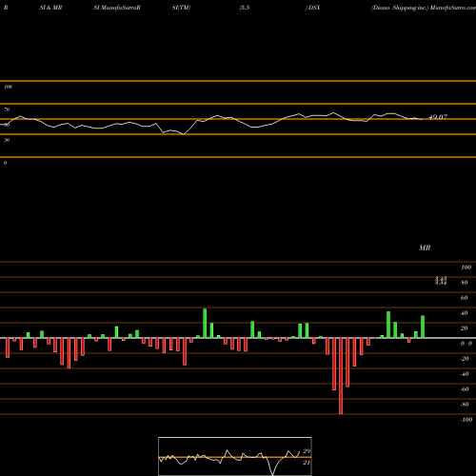Click the RSI axis label 30
The height and width of the screenshot is (476, 476).
tap(7, 140)
